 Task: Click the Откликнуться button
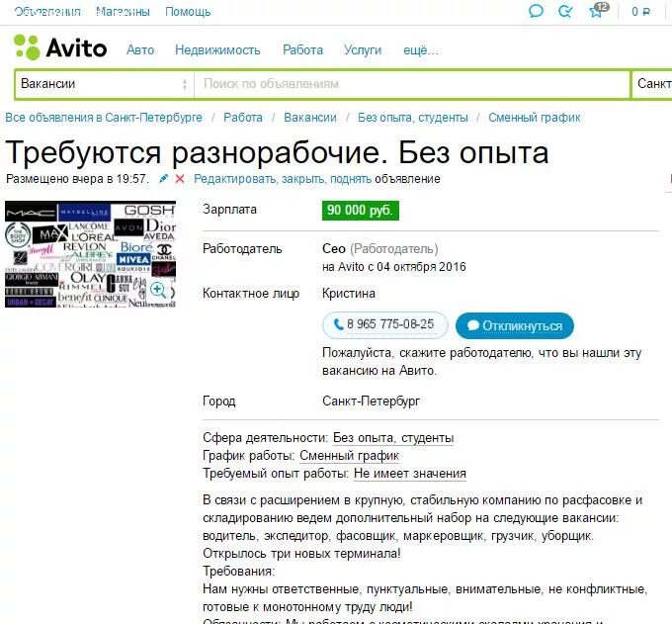coord(515,325)
